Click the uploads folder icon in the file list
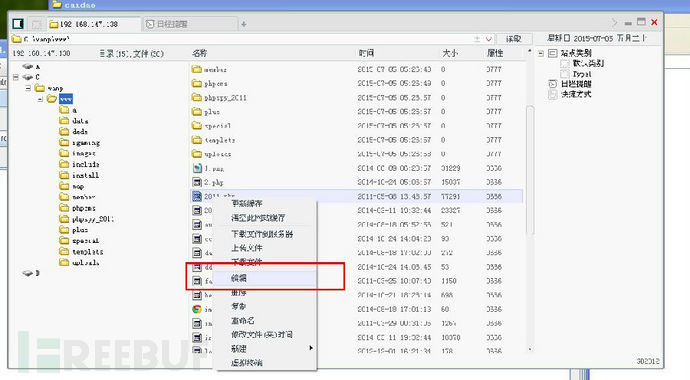The width and height of the screenshot is (690, 380). tap(197, 154)
